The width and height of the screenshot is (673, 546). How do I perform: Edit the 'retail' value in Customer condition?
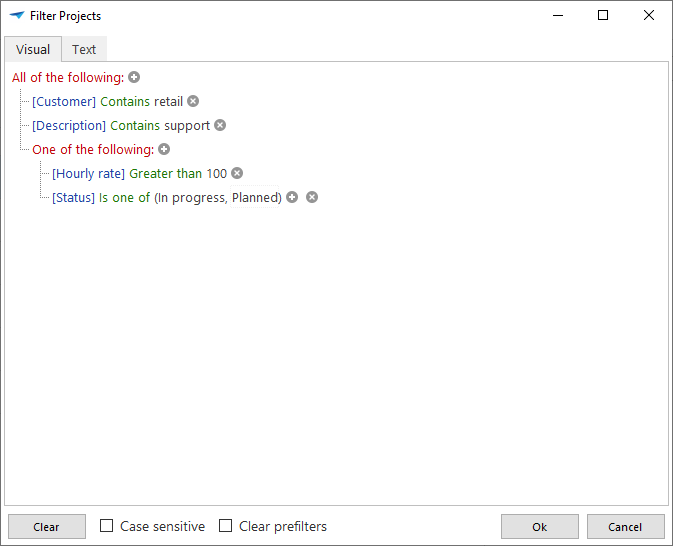pyautogui.click(x=168, y=101)
